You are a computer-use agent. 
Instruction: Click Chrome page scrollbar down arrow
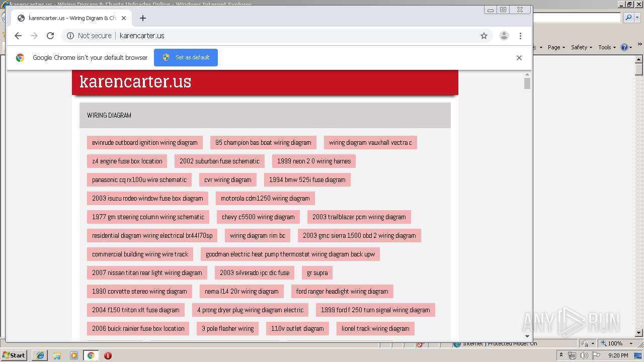tap(527, 336)
